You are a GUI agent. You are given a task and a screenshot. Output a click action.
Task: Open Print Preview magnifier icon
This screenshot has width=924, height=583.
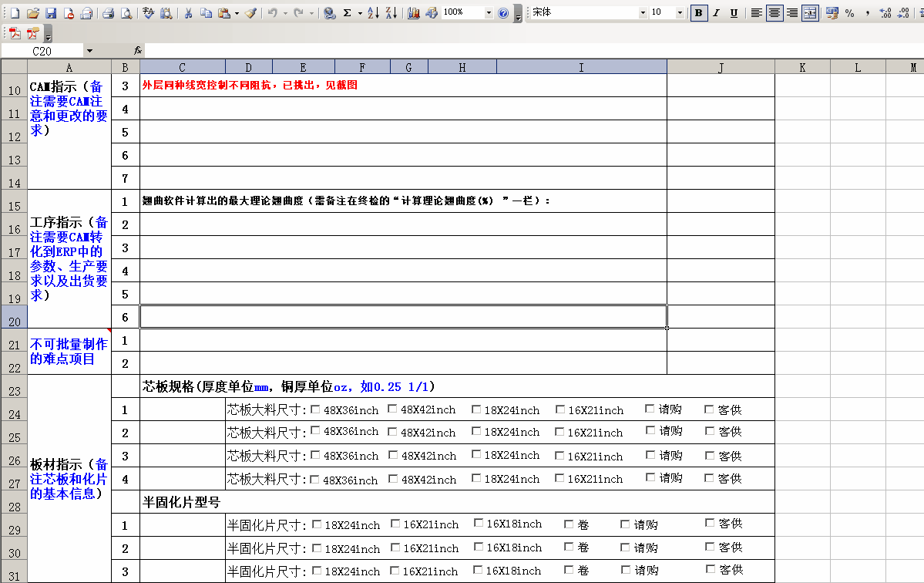[x=109, y=12]
